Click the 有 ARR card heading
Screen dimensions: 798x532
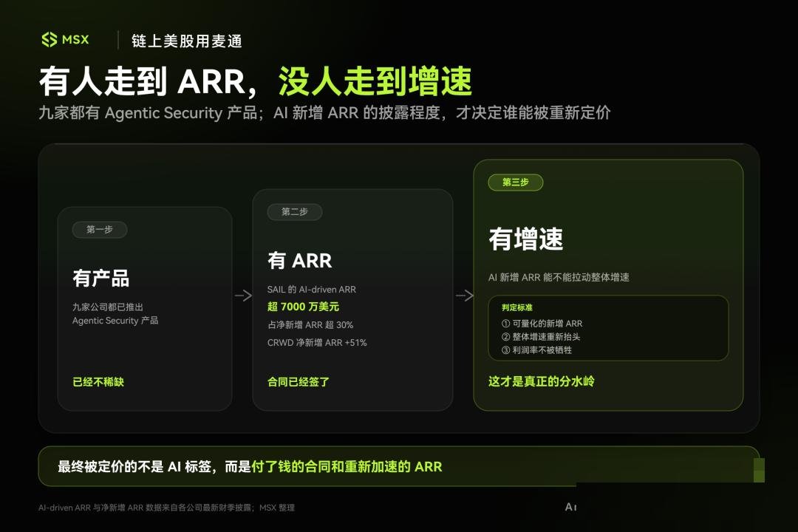(300, 261)
